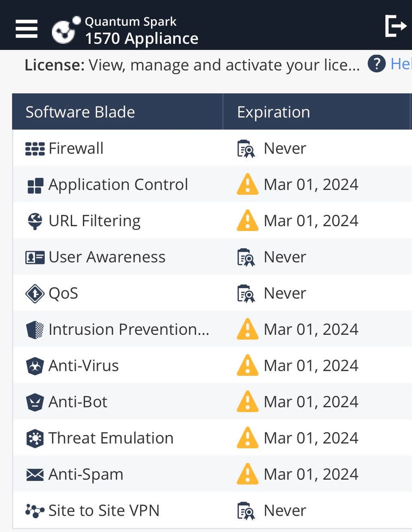Click the license certificate icon for Firewall
The width and height of the screenshot is (412, 532).
point(246,149)
